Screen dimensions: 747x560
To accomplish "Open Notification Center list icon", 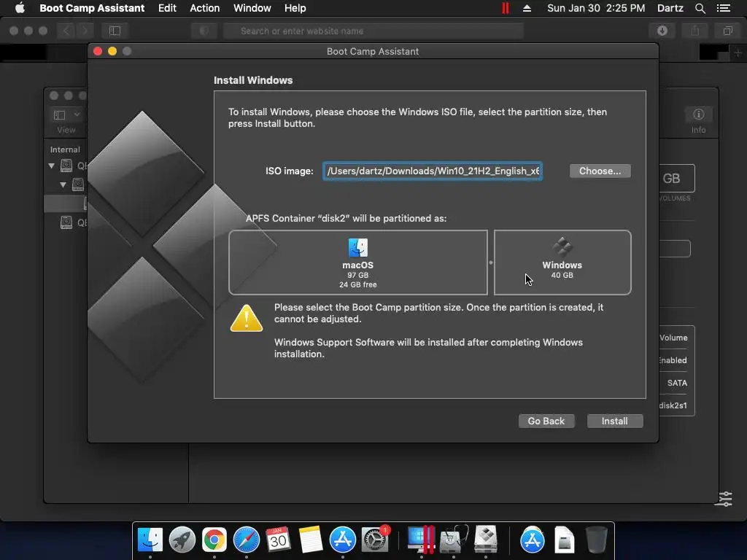I will [724, 8].
